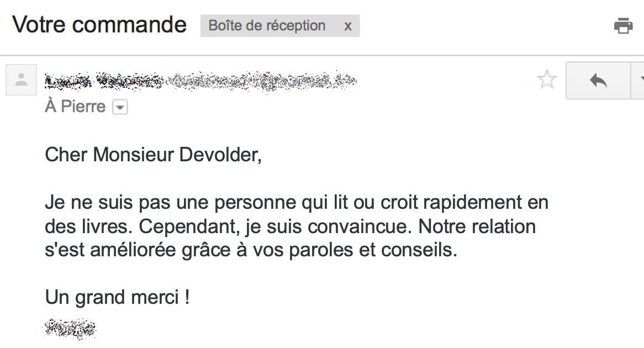Select the subject Votre commande
The width and height of the screenshot is (644, 348).
pos(99,24)
